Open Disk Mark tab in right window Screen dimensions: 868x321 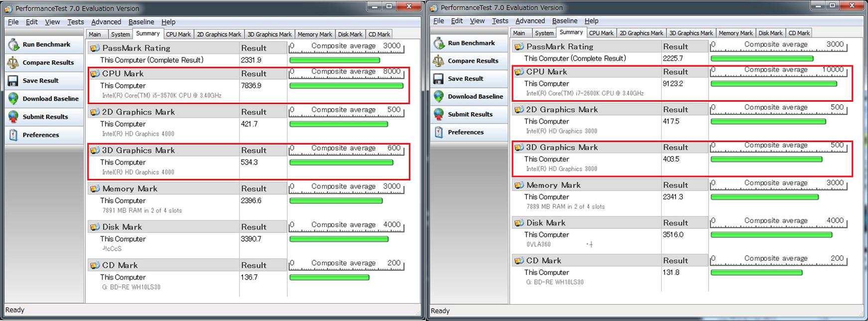tap(770, 33)
